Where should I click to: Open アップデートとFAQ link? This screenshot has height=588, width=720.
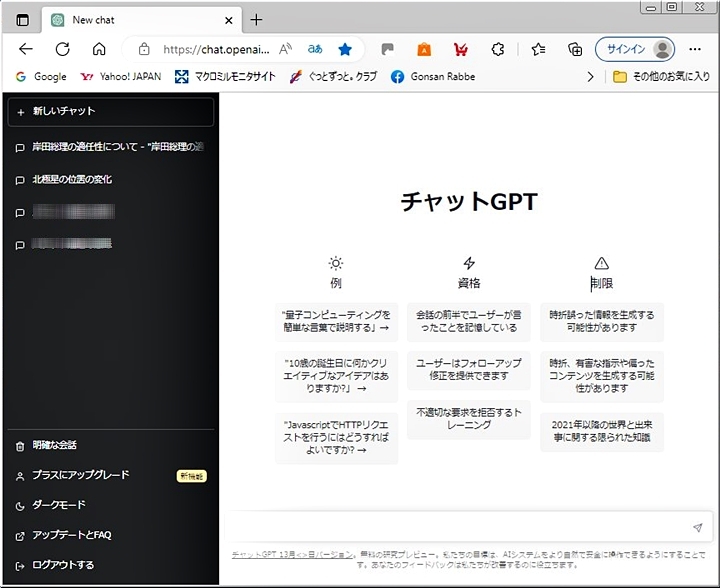pos(71,535)
